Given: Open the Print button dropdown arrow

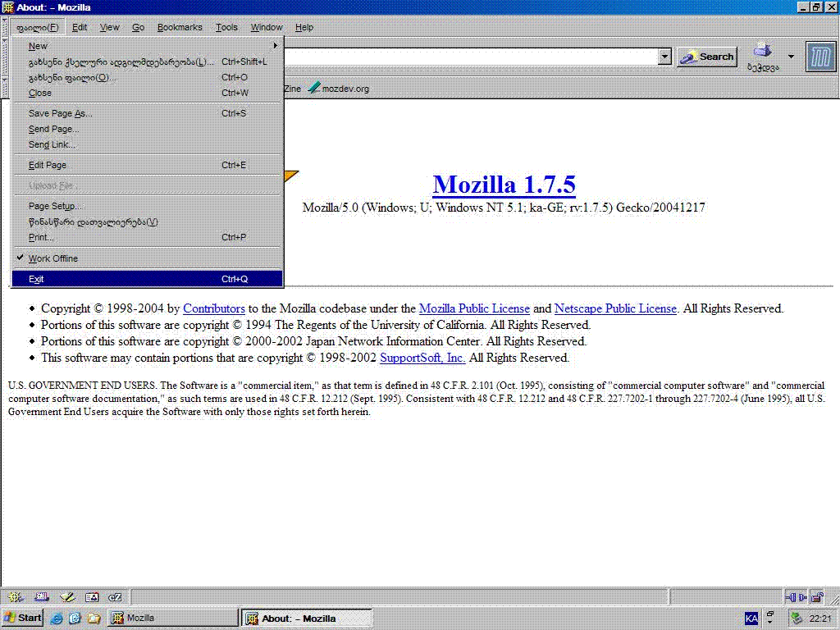Looking at the screenshot, I should 792,57.
